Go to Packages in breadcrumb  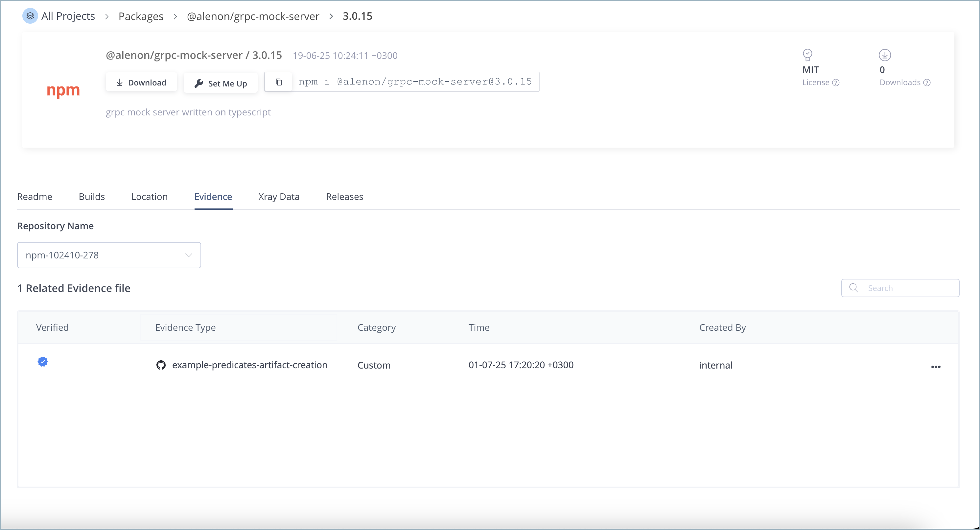(141, 16)
